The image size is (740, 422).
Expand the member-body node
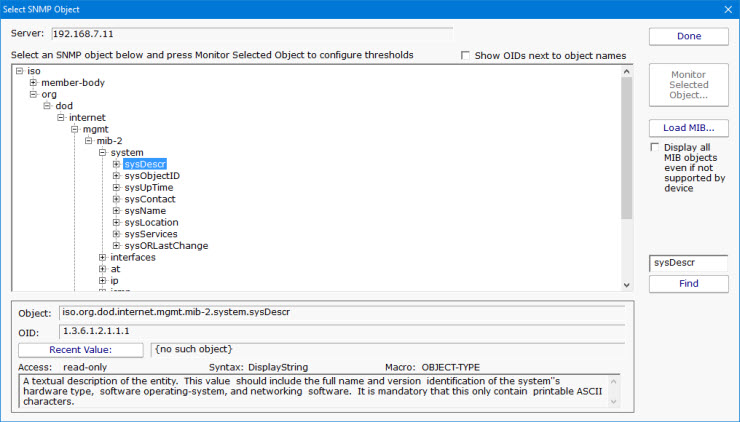(33, 83)
